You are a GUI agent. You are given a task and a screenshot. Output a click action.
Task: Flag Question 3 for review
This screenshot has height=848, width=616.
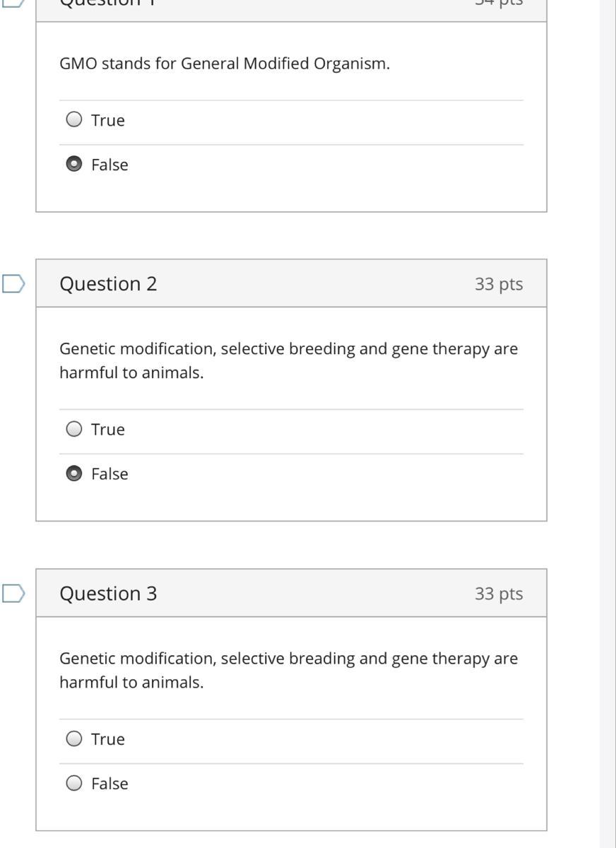pos(13,594)
